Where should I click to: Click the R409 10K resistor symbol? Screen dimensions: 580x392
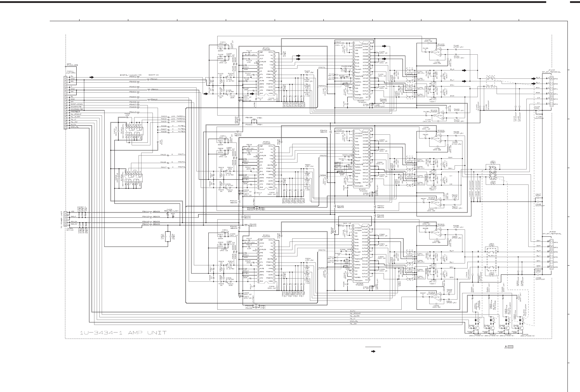pos(127,117)
